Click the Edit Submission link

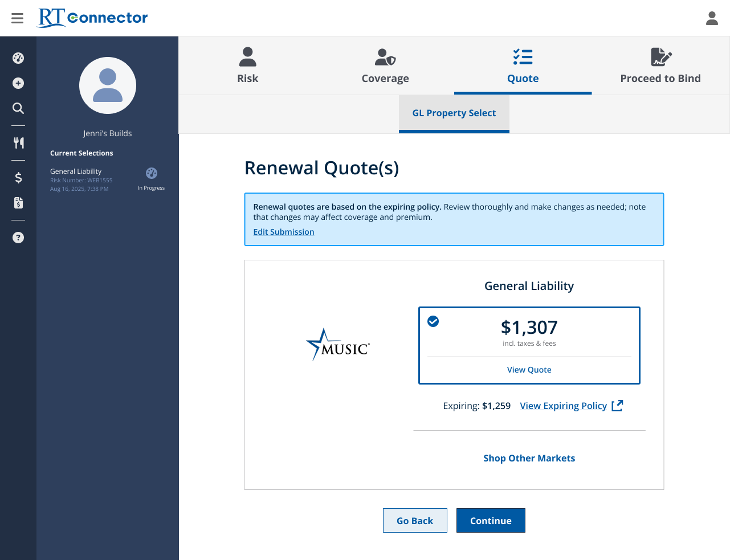284,232
